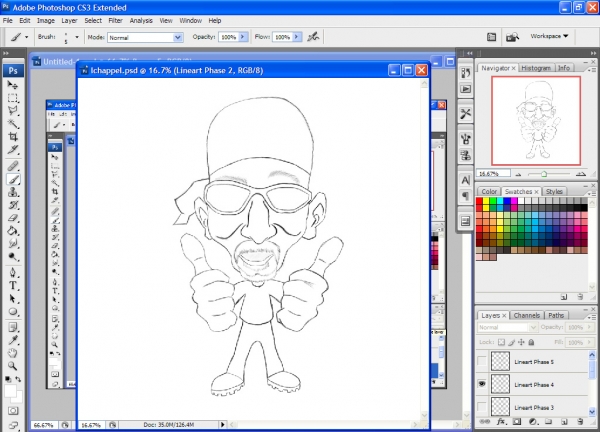Show the Lineart Phase 3 layer

click(482, 407)
